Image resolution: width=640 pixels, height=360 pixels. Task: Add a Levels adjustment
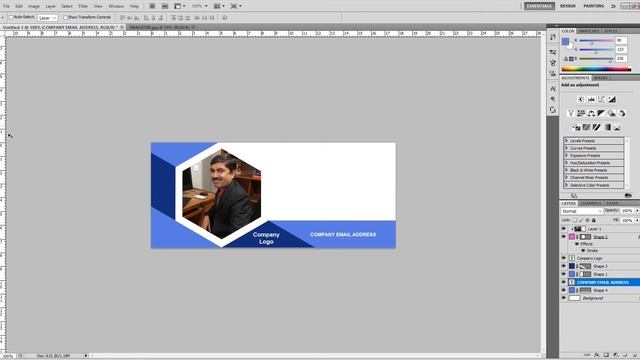[591, 99]
